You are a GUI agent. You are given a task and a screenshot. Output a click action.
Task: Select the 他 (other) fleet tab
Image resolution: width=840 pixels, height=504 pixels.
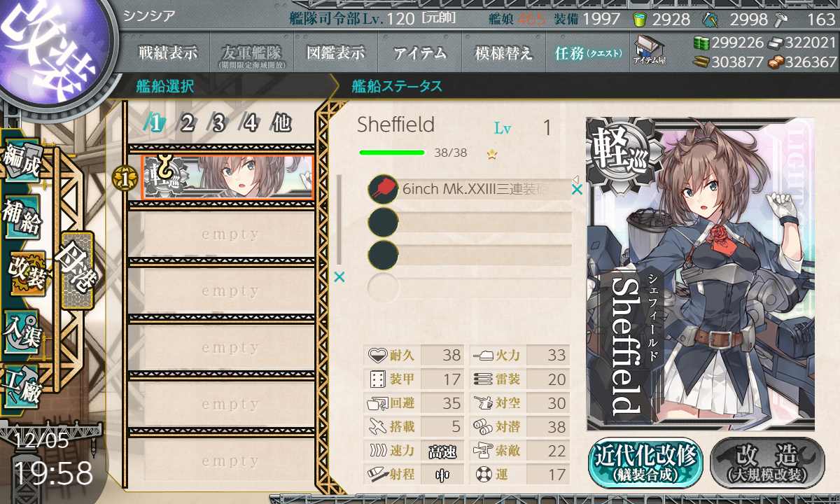tap(281, 124)
